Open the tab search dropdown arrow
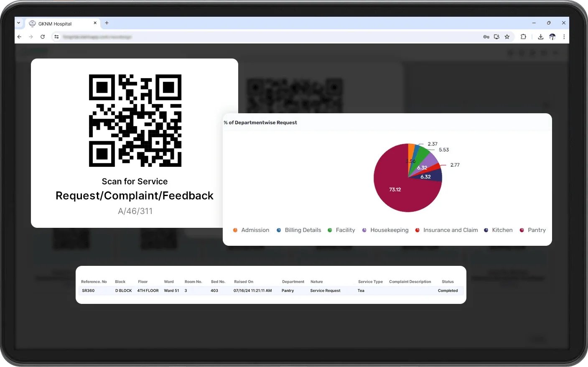Image resolution: width=588 pixels, height=367 pixels. [19, 23]
